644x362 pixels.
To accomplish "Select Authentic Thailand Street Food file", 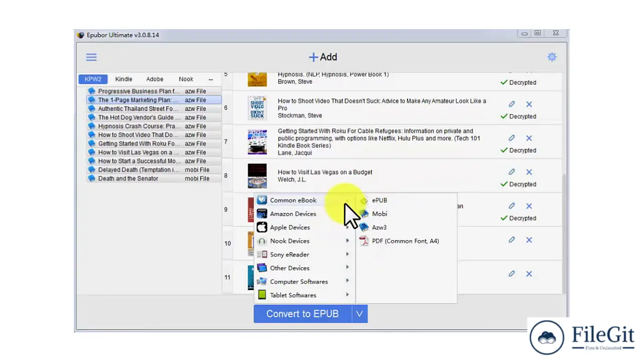I will coord(154,109).
